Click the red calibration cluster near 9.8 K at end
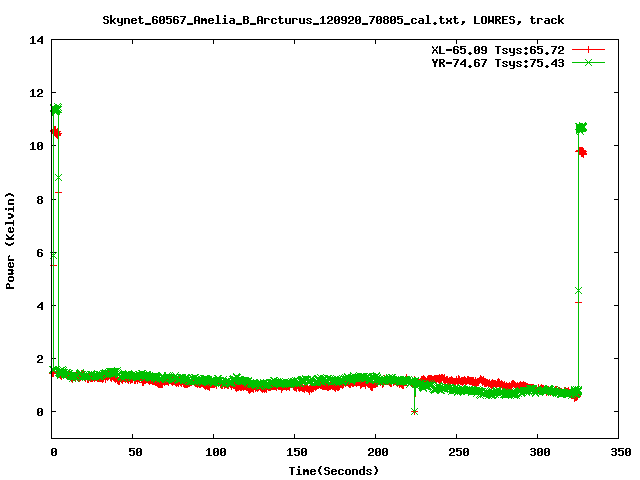640x480 pixels. coord(581,152)
